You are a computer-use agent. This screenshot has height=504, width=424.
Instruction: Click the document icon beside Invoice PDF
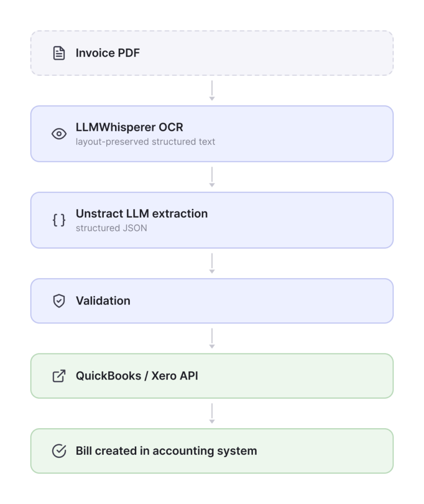(x=59, y=53)
